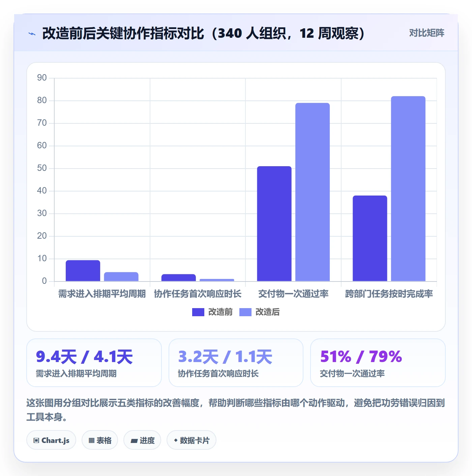Click the 对比矩阵 label in the header

click(x=426, y=33)
